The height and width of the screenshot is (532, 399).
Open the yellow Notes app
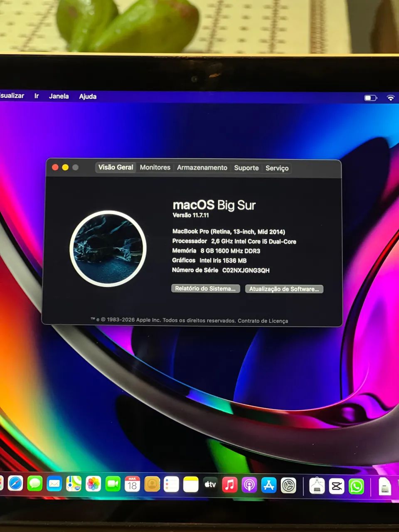pos(191,485)
